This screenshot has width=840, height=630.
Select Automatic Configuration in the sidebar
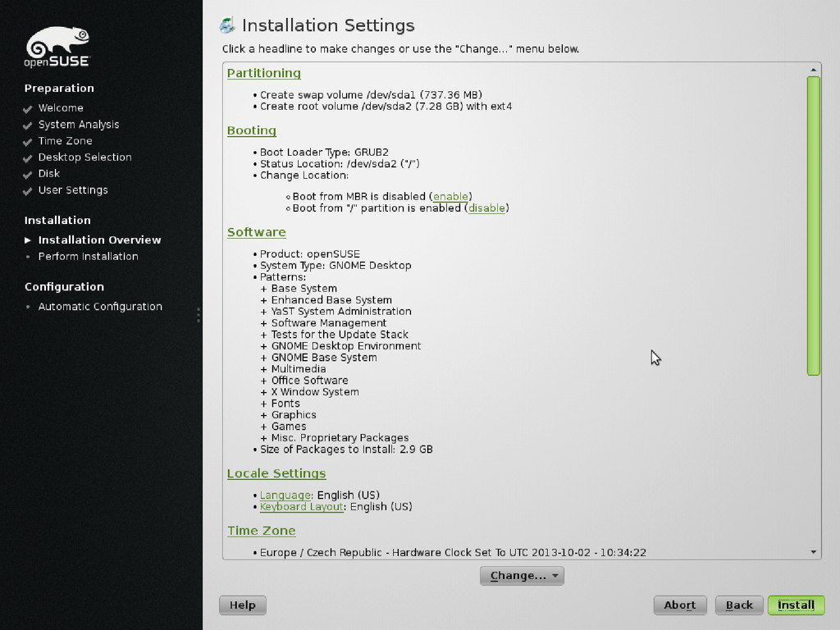click(x=100, y=307)
